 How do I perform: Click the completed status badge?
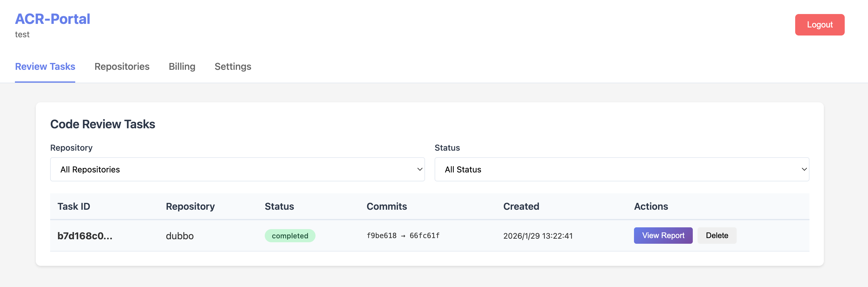(290, 235)
